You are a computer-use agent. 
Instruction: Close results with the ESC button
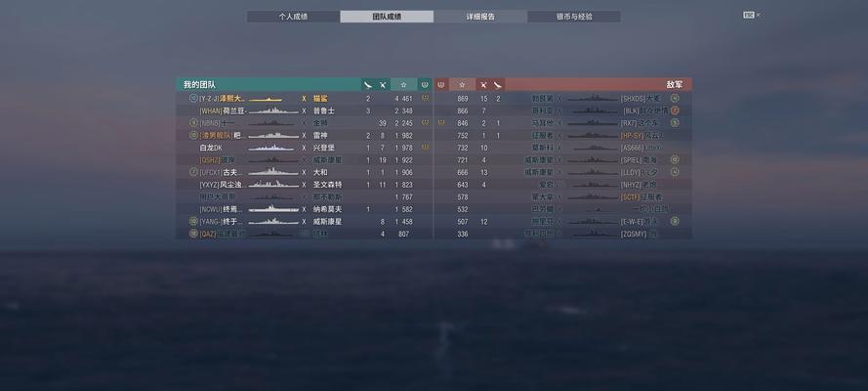tap(749, 15)
